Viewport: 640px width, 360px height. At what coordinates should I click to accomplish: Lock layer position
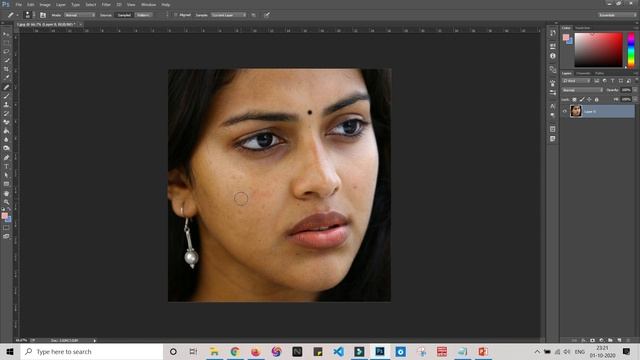pos(589,100)
